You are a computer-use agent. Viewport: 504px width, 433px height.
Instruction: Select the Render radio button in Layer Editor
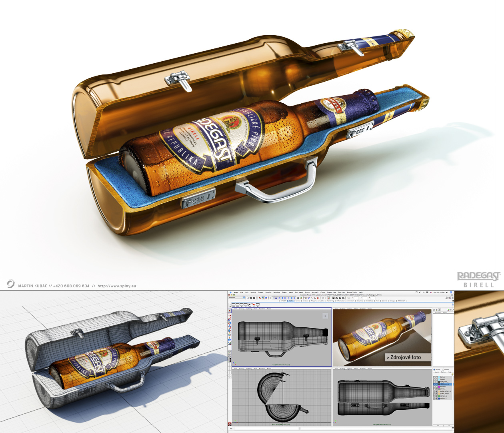click(443, 370)
